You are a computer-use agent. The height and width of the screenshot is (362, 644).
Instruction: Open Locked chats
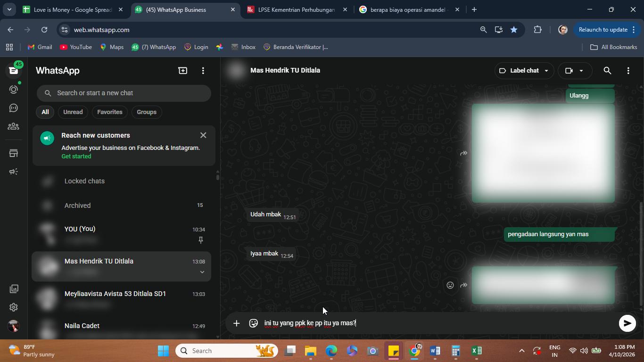[x=122, y=181]
